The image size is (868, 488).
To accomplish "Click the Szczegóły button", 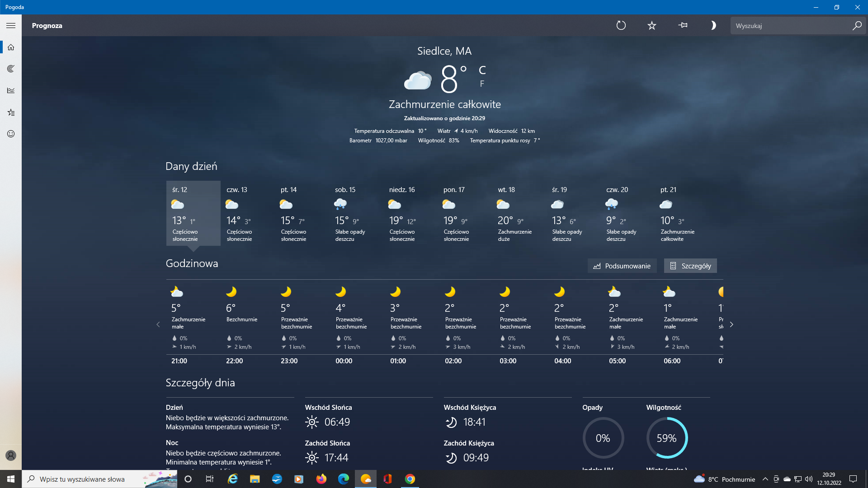I will point(690,266).
